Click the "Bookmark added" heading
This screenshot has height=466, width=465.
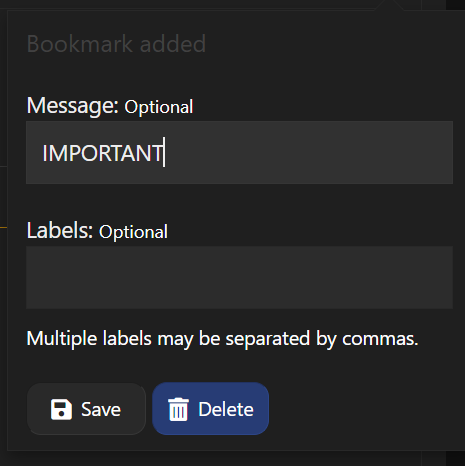point(116,44)
